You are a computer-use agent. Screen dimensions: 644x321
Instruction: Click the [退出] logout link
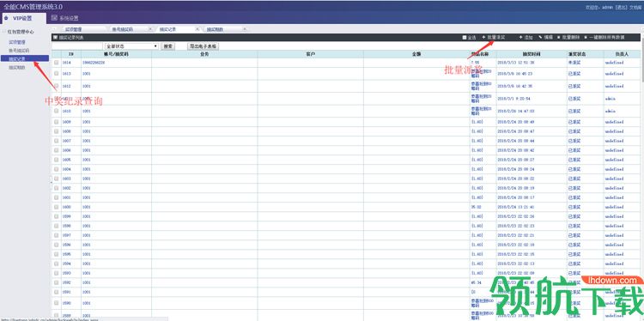pyautogui.click(x=621, y=7)
